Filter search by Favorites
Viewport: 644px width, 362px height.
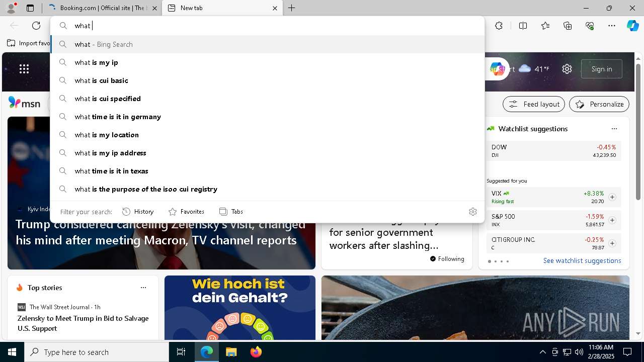186,212
